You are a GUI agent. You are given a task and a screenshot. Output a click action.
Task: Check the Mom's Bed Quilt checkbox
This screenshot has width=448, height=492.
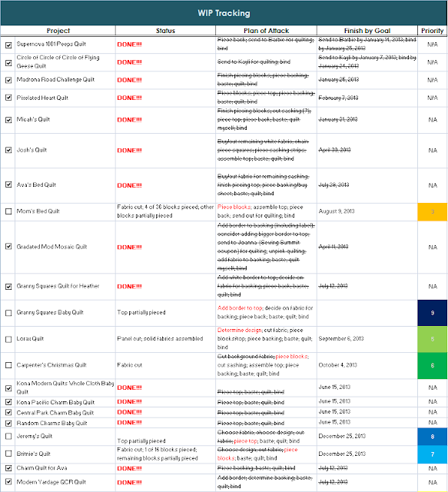tap(8, 211)
